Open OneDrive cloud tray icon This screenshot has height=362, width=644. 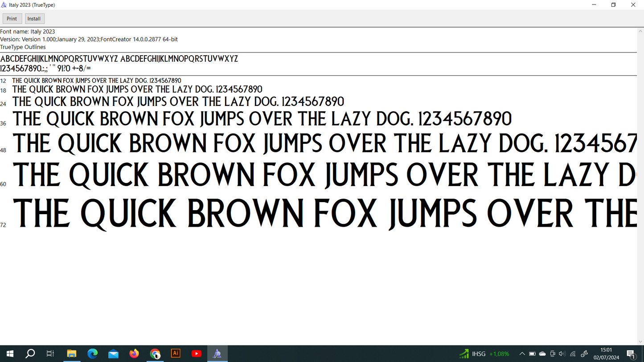542,354
